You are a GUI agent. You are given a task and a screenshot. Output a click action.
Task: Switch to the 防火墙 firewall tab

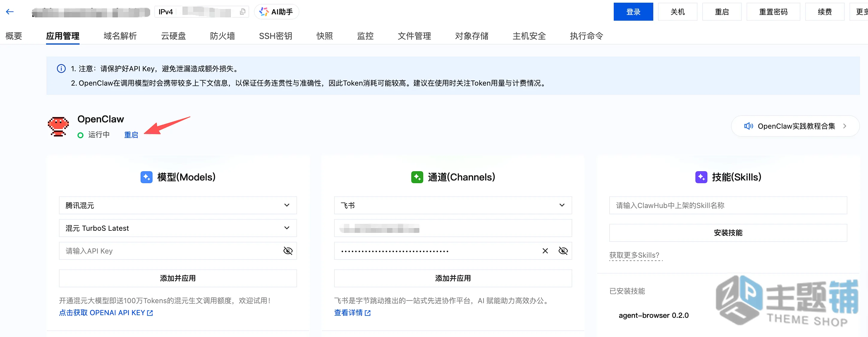click(x=222, y=36)
